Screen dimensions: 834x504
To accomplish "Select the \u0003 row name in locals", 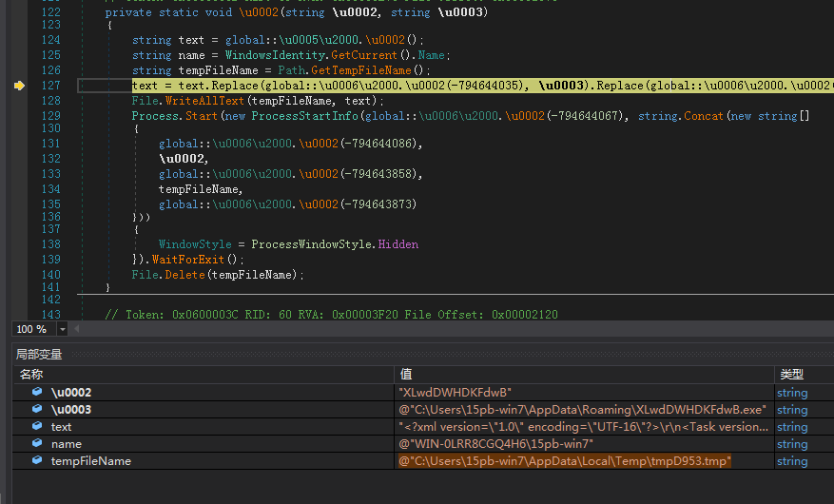I will tap(71, 409).
